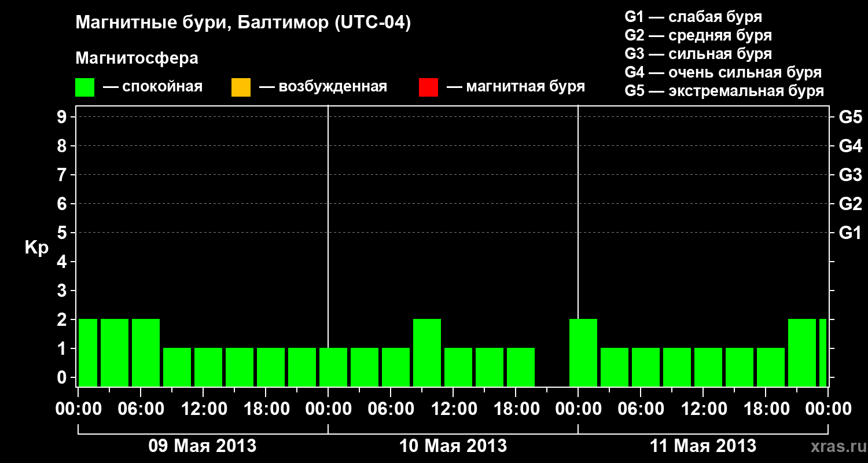868x463 pixels.
Task: Click the 18:00 time label for 10 Мая
Action: click(516, 409)
